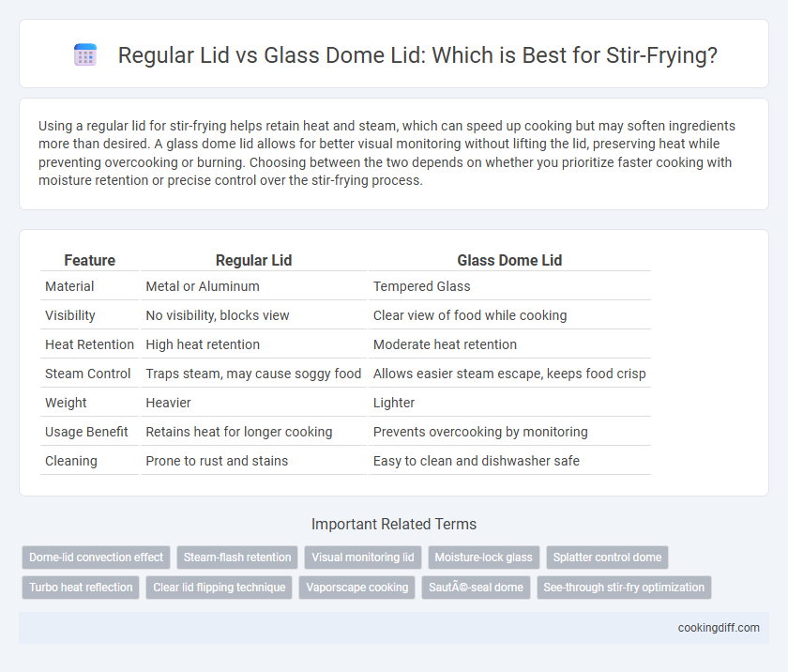Click the 'Feature' table column header
The height and width of the screenshot is (672, 788).
click(89, 260)
